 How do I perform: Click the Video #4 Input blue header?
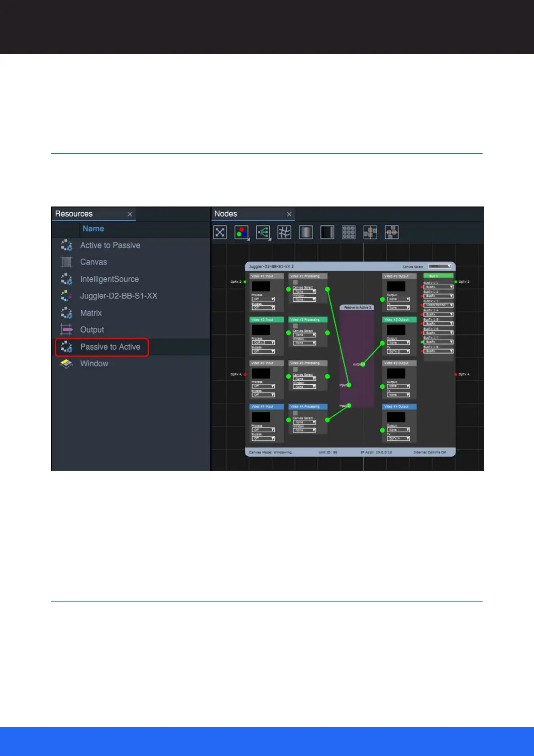click(267, 407)
